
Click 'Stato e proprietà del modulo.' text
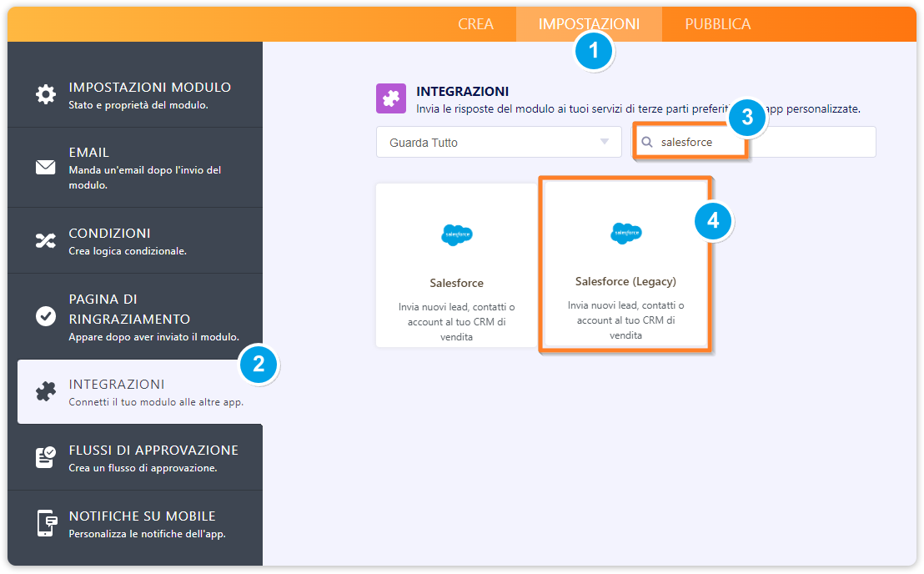(x=138, y=105)
